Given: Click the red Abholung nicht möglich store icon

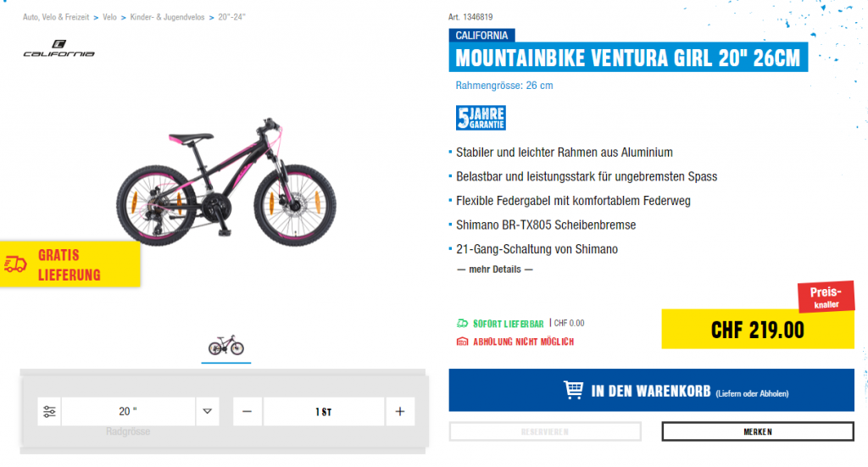Looking at the screenshot, I should [x=462, y=342].
